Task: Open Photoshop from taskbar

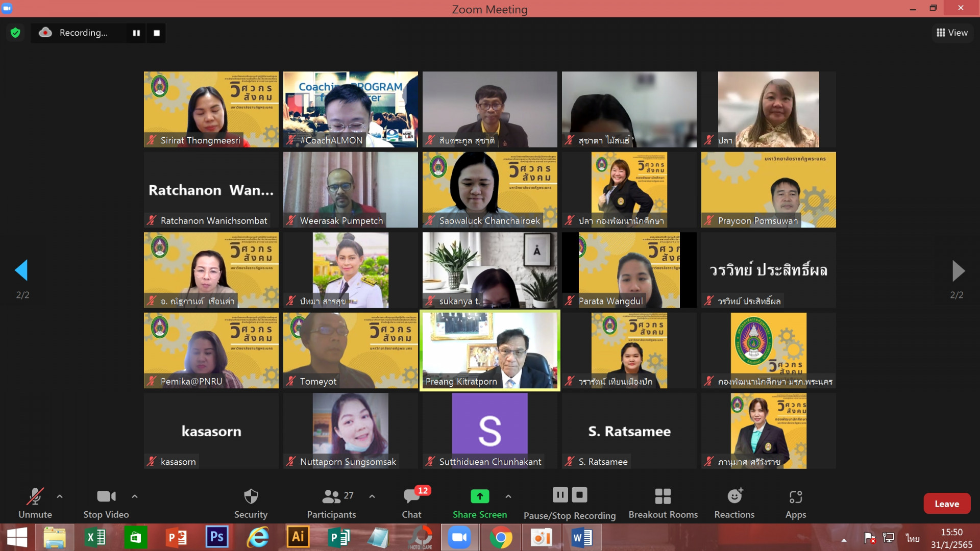Action: tap(217, 537)
